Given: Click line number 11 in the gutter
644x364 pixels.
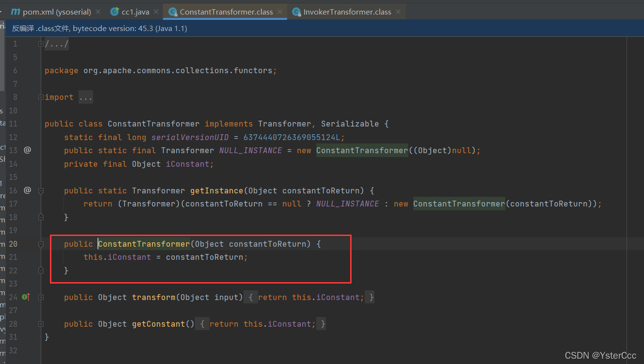Looking at the screenshot, I should click(13, 124).
